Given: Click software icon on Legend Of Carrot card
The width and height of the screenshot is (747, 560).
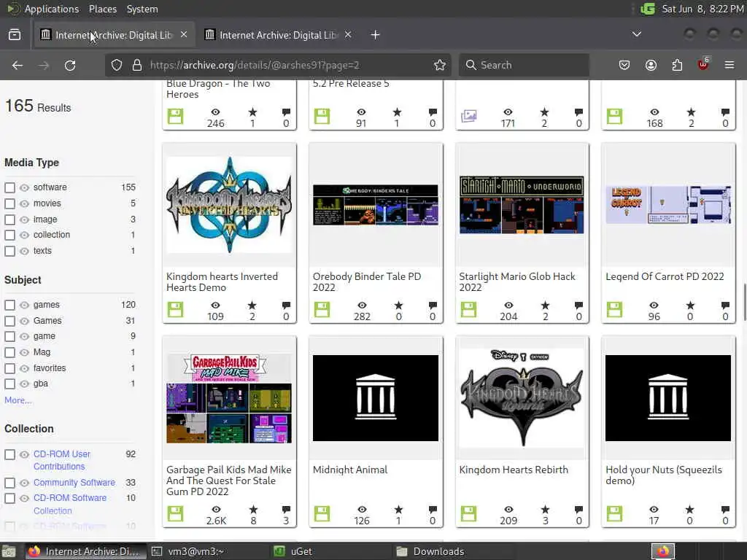Looking at the screenshot, I should tap(614, 309).
